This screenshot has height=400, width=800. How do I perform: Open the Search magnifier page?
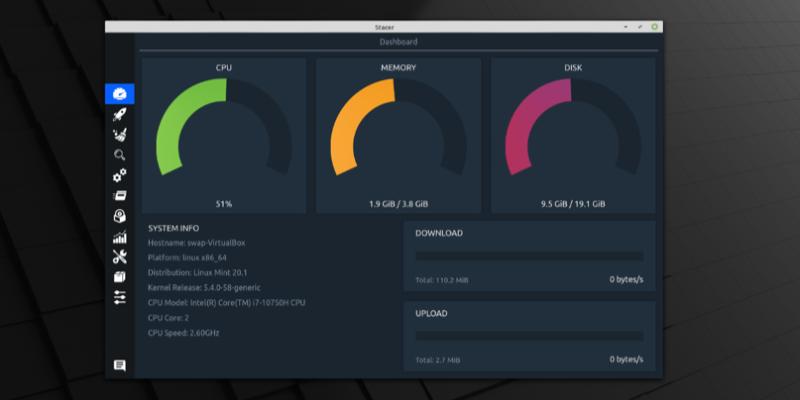click(x=119, y=155)
